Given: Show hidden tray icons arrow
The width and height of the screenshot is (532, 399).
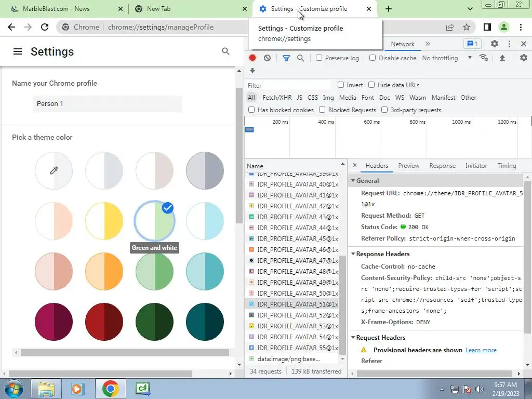Looking at the screenshot, I should (442, 389).
